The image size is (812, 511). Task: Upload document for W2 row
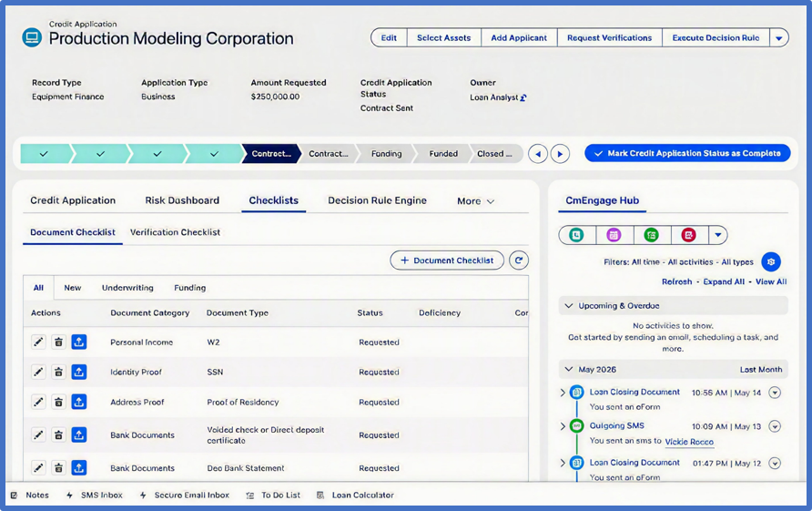pos(78,342)
